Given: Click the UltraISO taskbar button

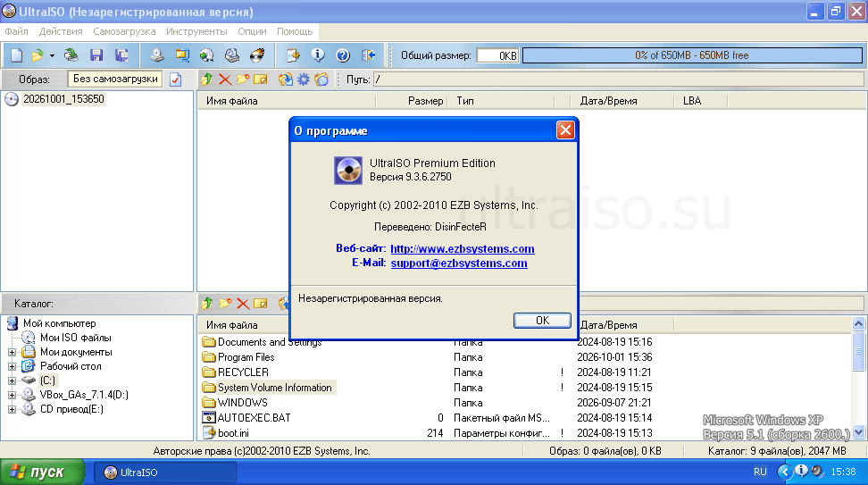Looking at the screenshot, I should point(165,472).
